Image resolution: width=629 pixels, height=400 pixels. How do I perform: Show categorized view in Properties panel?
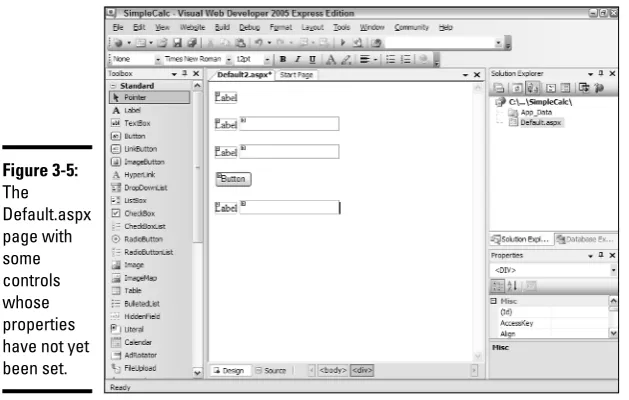[x=498, y=286]
